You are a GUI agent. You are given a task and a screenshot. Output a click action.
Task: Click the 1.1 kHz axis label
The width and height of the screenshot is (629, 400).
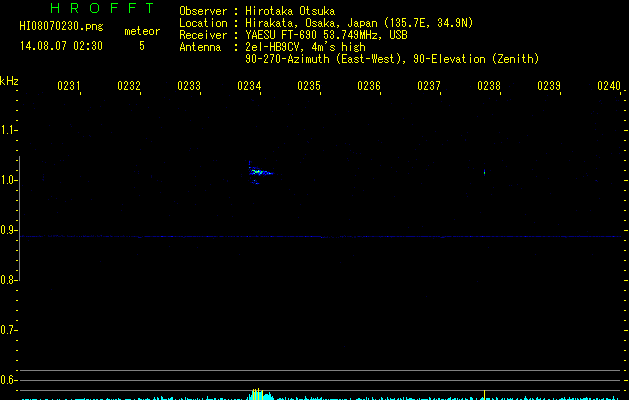tap(8, 130)
